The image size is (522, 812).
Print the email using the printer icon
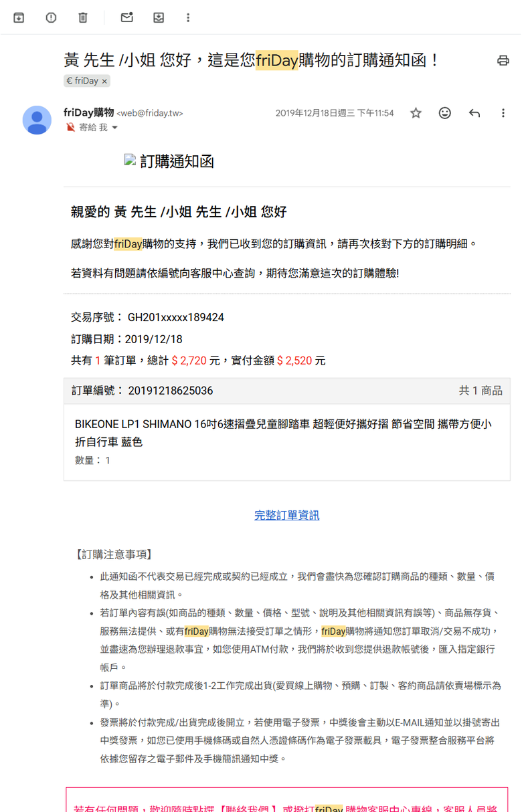[503, 61]
